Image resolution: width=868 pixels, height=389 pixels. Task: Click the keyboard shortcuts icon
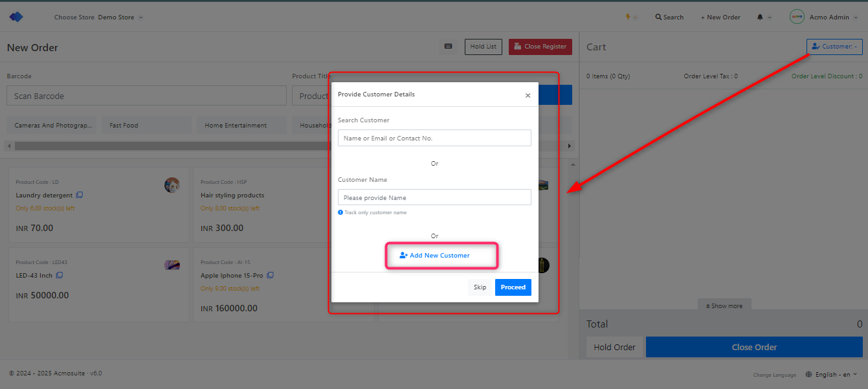point(447,47)
